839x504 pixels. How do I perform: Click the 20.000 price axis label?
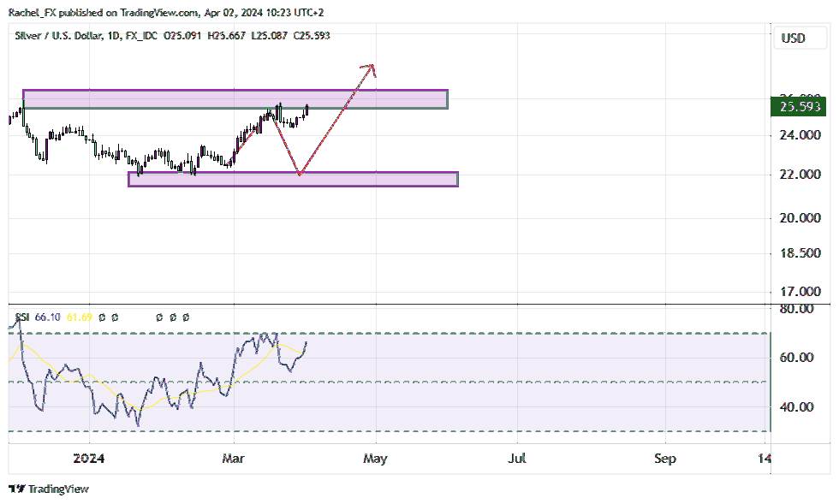pos(800,217)
